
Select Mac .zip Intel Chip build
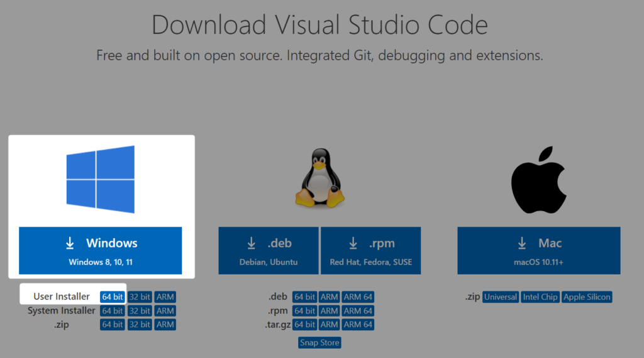(540, 297)
